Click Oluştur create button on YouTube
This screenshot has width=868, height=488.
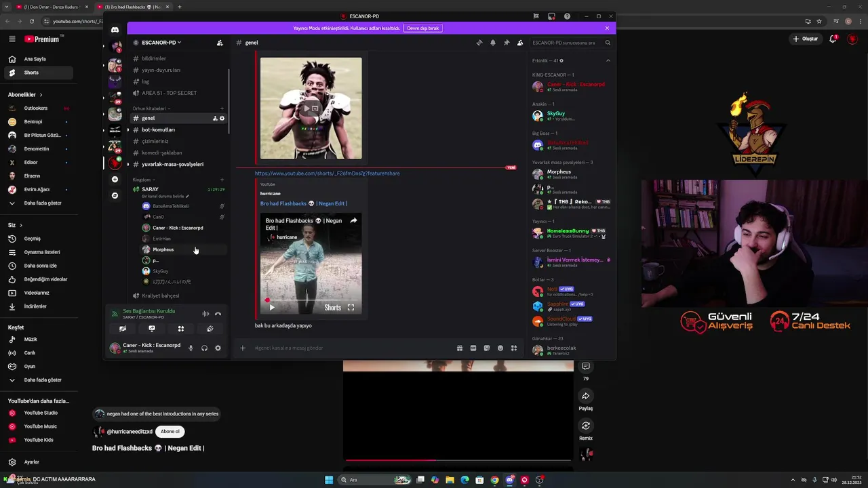[806, 39]
